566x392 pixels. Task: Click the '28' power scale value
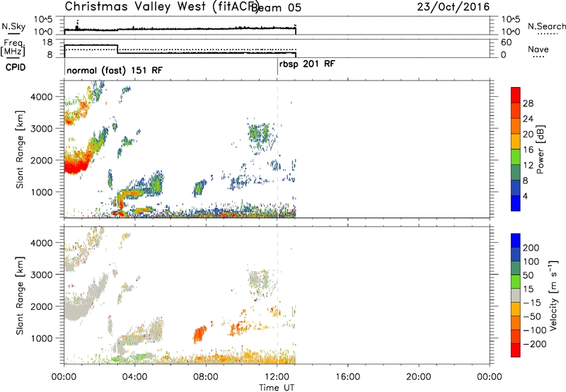click(x=528, y=103)
